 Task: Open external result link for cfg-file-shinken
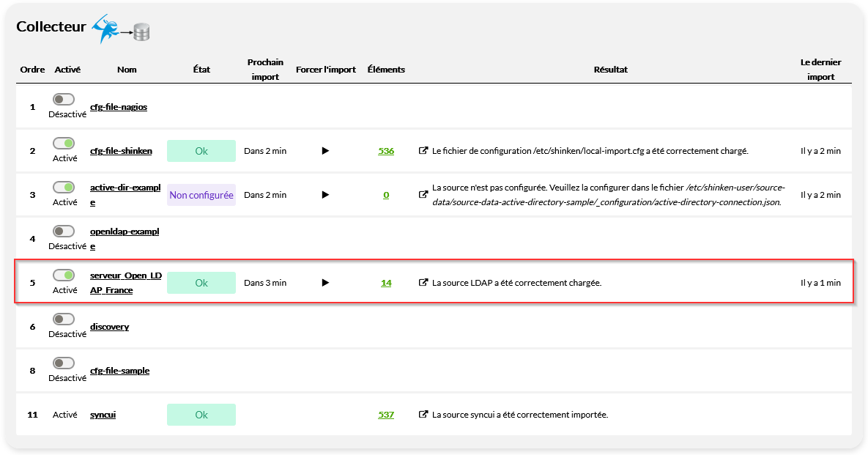pyautogui.click(x=423, y=151)
